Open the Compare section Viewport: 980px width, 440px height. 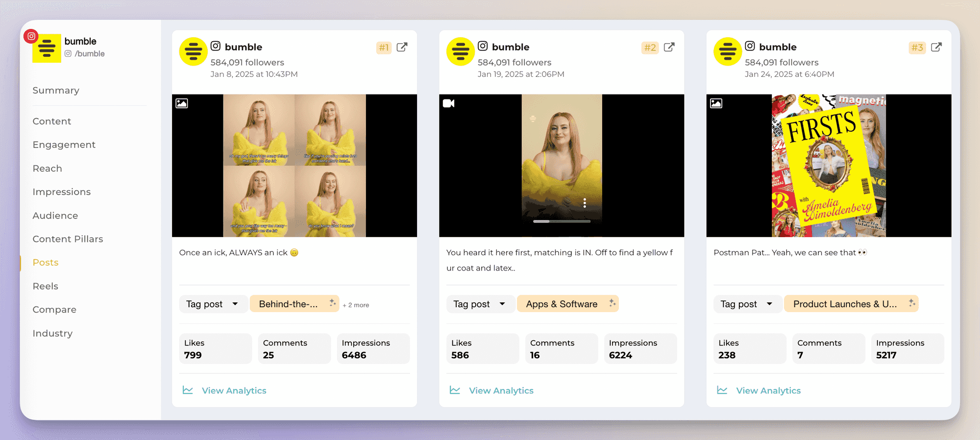(54, 309)
